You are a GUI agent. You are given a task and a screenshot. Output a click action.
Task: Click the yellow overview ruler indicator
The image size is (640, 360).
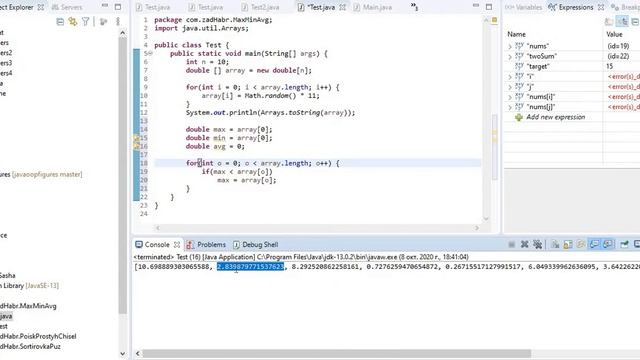495,20
